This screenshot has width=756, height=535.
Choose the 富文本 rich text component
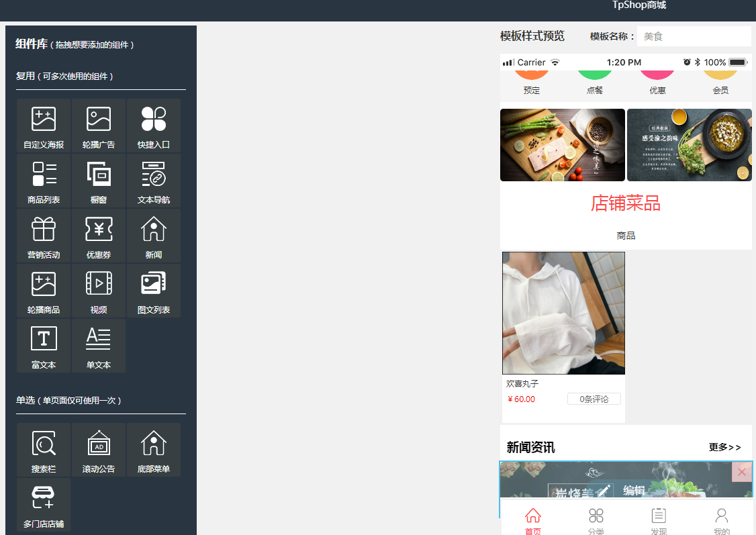44,346
